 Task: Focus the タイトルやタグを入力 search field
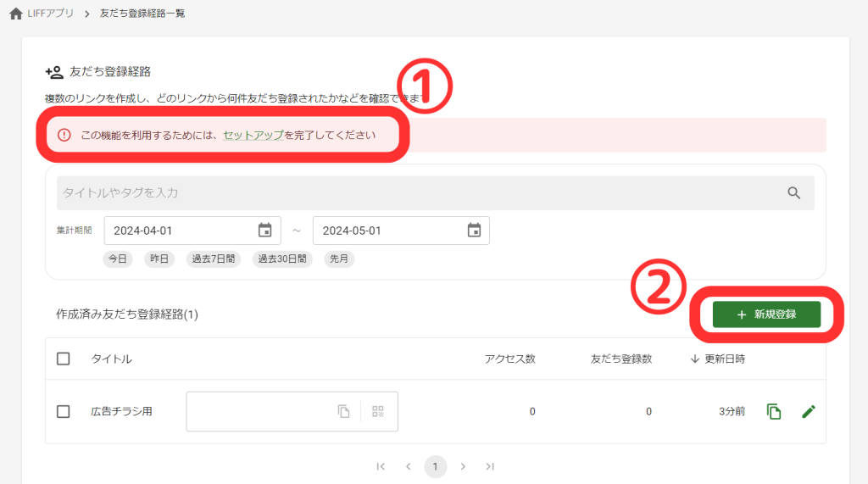[415, 193]
